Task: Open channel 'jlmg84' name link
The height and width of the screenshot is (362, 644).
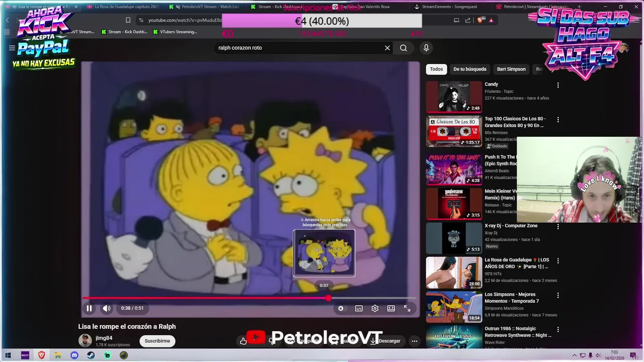Action: click(104, 338)
